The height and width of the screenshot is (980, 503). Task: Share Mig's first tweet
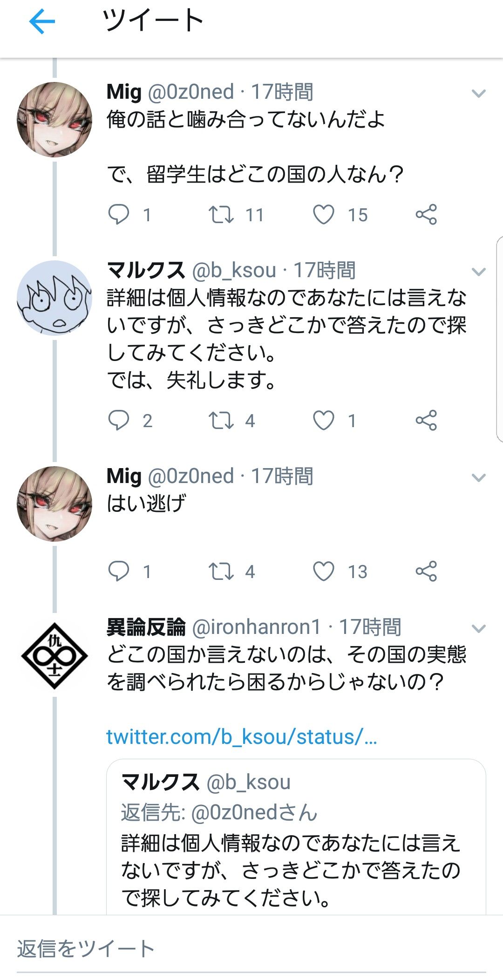(x=426, y=215)
